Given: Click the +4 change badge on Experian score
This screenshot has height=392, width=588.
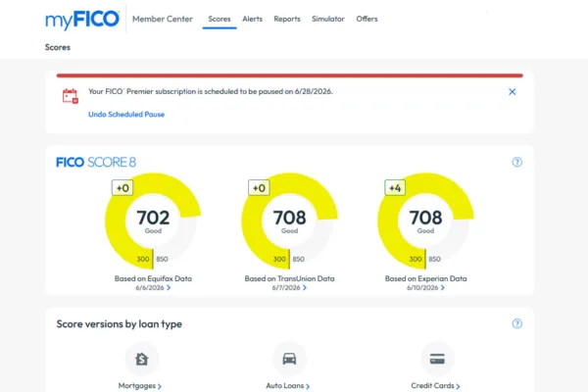Looking at the screenshot, I should (395, 187).
